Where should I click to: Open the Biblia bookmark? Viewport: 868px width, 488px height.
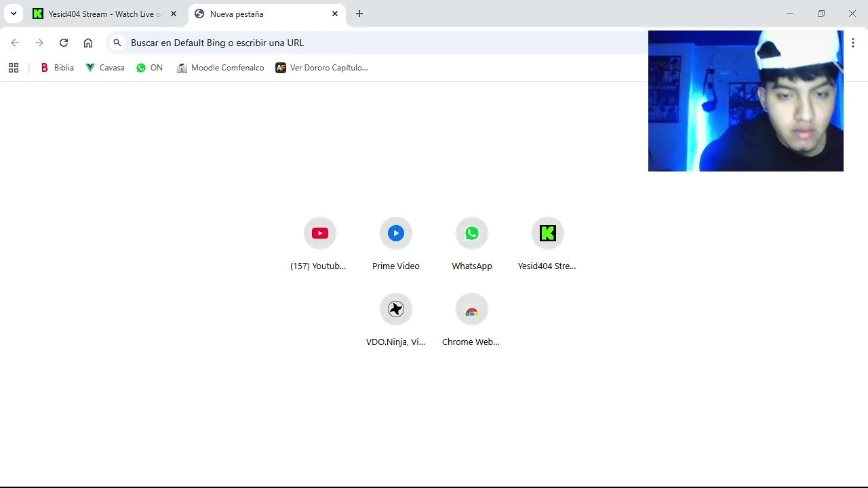pos(57,68)
